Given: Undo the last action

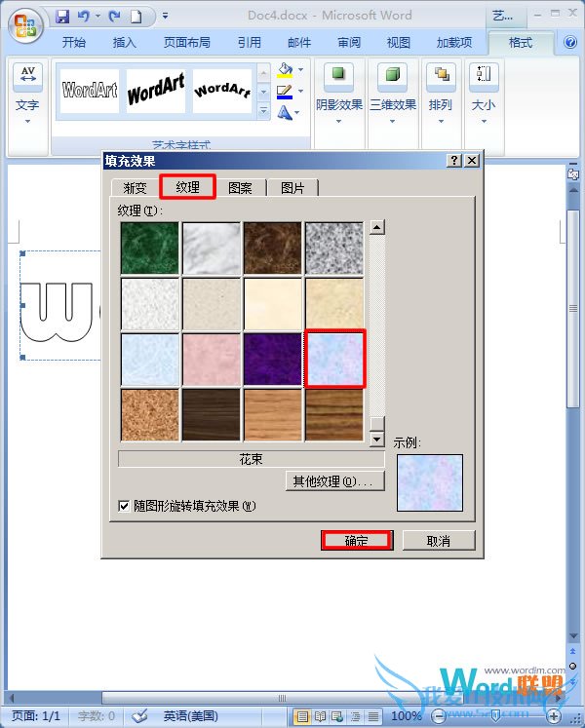Looking at the screenshot, I should (83, 17).
